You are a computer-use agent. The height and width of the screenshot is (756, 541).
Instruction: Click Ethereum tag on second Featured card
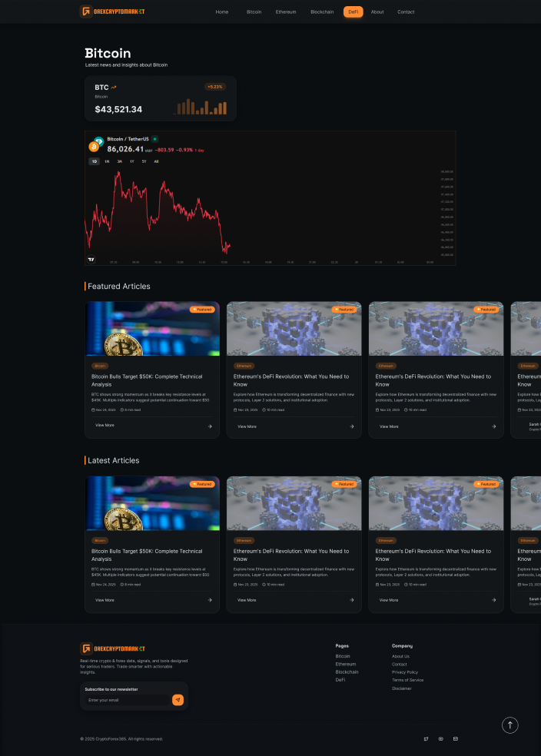coord(244,366)
